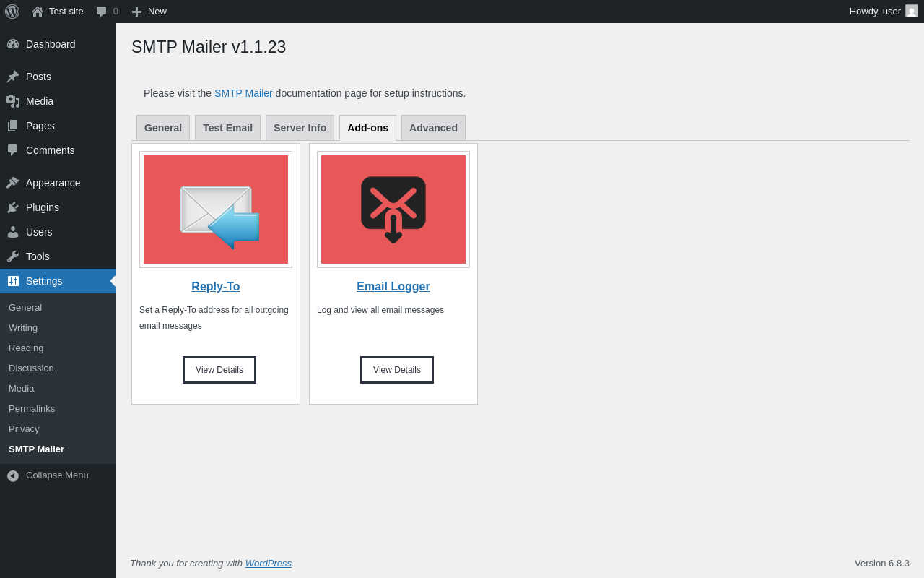
Task: Click the Collapse Menu label
Action: [x=57, y=475]
